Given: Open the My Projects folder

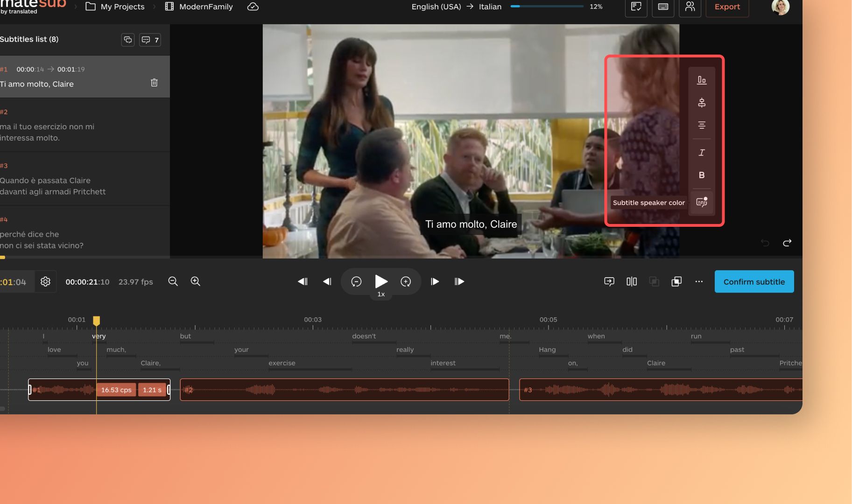Looking at the screenshot, I should [x=115, y=7].
